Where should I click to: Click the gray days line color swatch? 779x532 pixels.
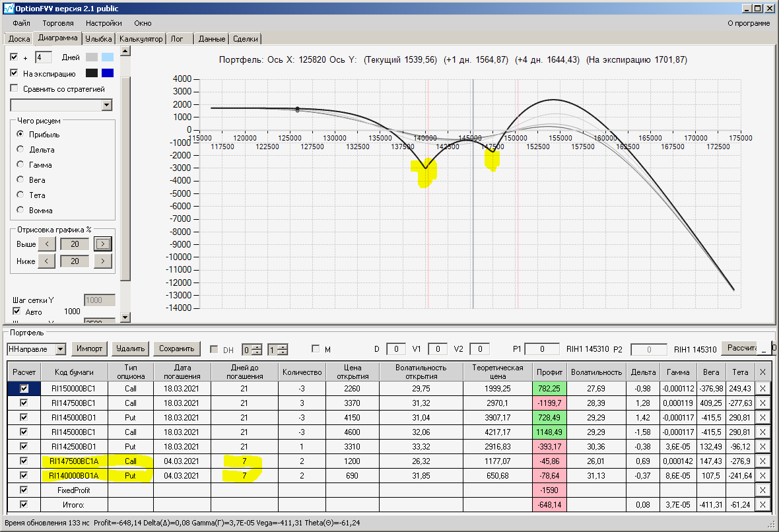click(x=92, y=57)
